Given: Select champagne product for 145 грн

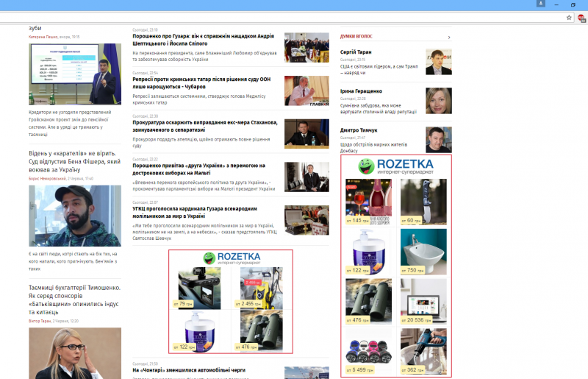Looking at the screenshot, I should click(369, 202).
